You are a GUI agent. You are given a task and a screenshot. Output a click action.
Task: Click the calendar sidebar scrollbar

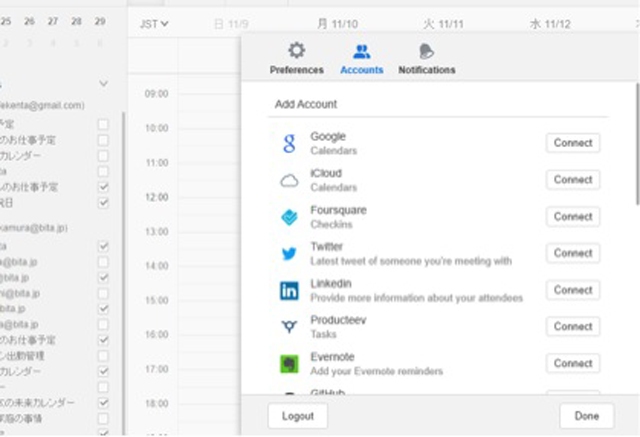pos(123,273)
